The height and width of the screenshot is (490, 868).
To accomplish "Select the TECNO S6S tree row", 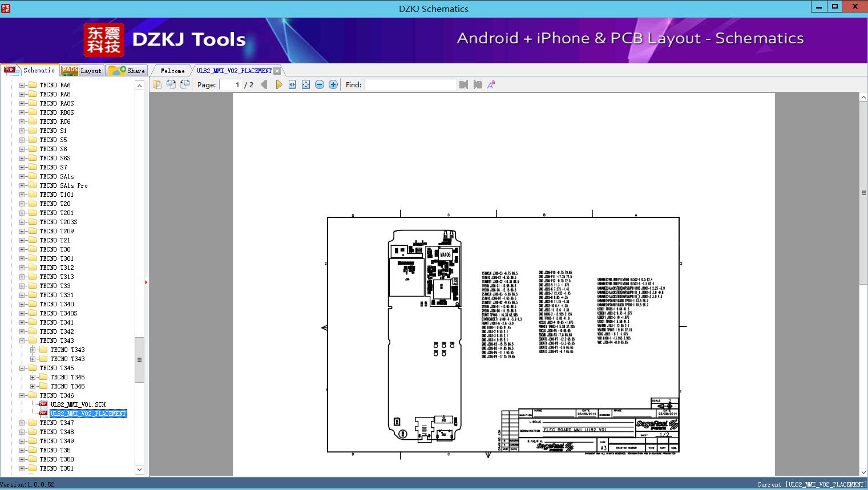I will tap(55, 158).
